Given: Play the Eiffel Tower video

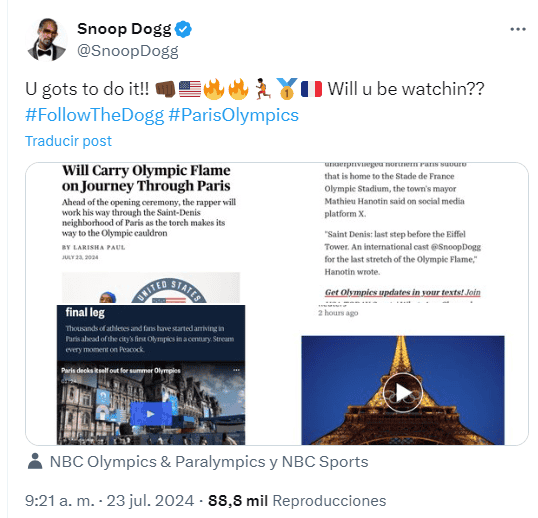Looking at the screenshot, I should 402,392.
